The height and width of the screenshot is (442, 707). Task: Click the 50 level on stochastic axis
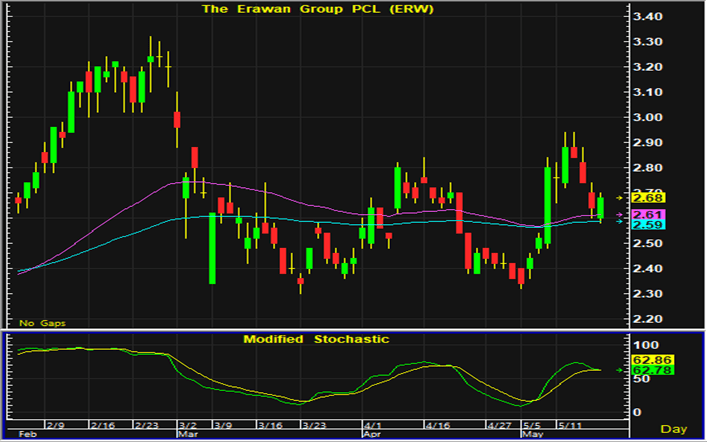point(642,378)
